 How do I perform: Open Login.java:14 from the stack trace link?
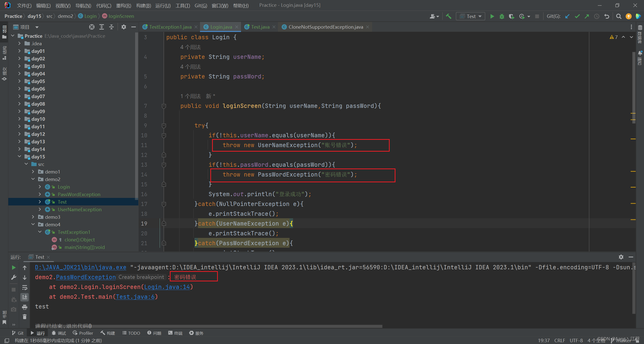[167, 287]
